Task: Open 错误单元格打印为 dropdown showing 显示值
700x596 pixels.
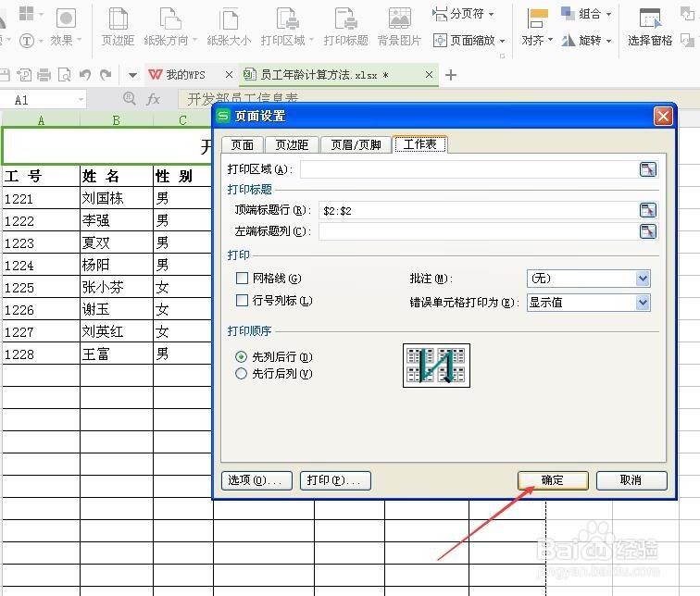Action: coord(588,303)
